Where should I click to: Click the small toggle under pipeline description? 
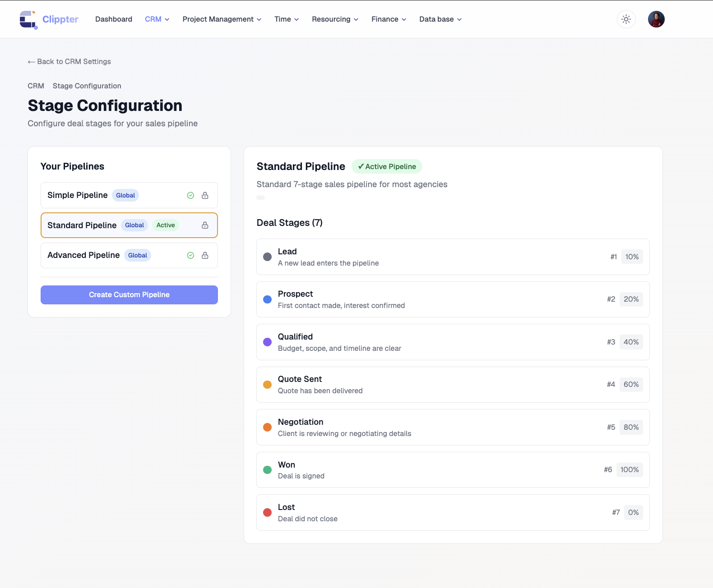coord(261,198)
